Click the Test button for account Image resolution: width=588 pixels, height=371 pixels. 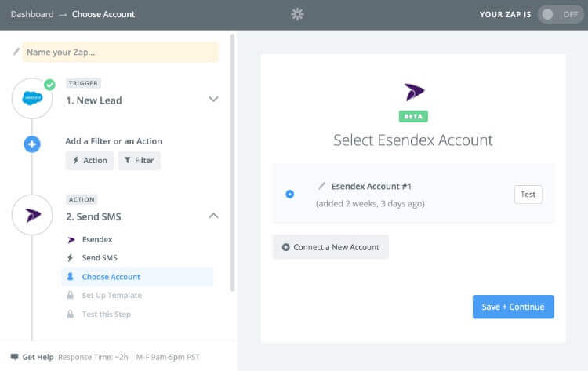tap(528, 195)
